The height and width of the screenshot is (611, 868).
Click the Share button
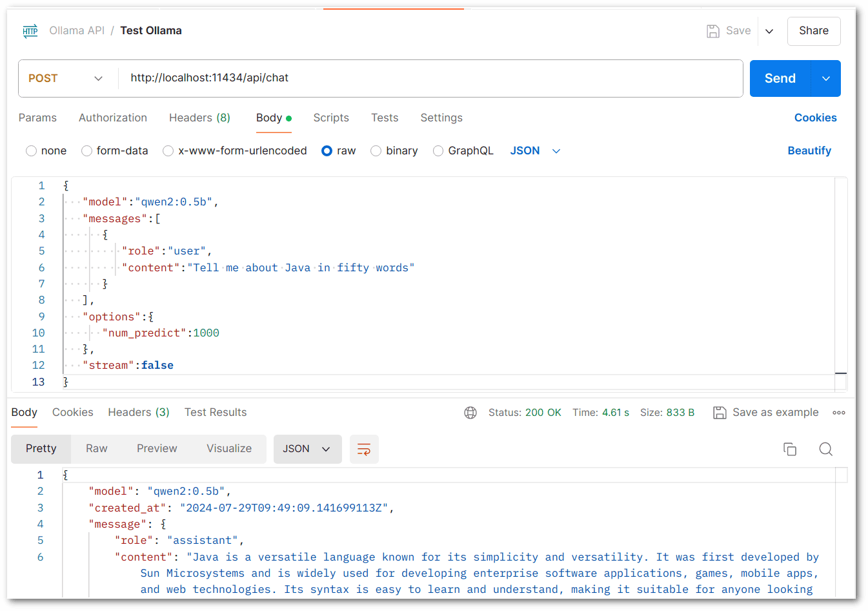(x=814, y=31)
